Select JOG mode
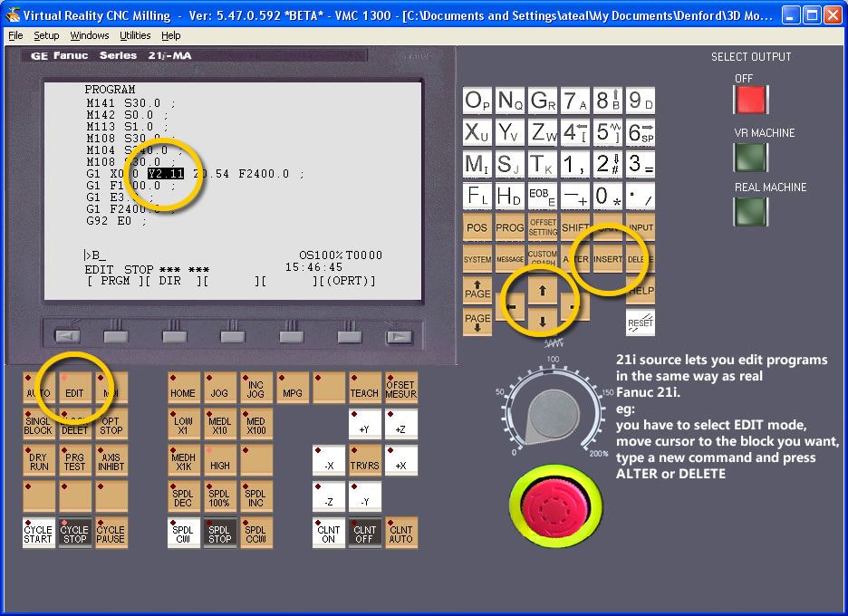 click(219, 387)
